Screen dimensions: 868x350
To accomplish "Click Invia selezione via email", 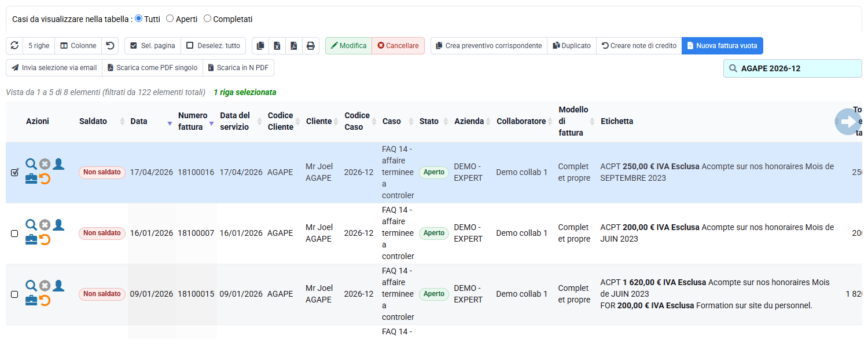I will click(54, 68).
